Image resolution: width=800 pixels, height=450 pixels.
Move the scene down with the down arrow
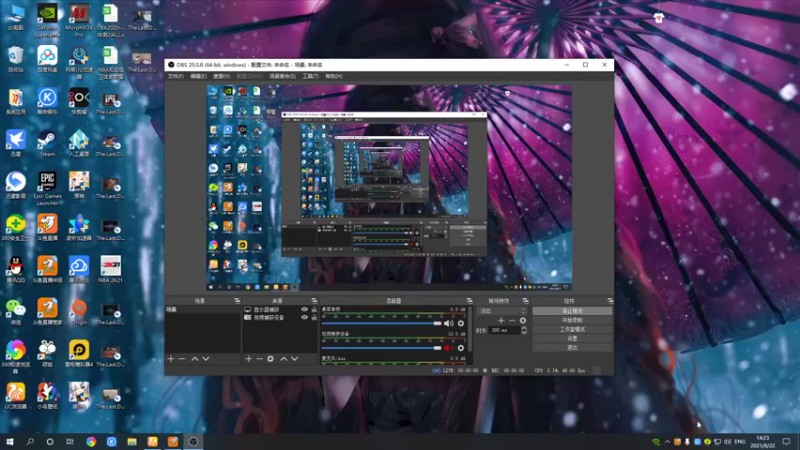coord(206,359)
